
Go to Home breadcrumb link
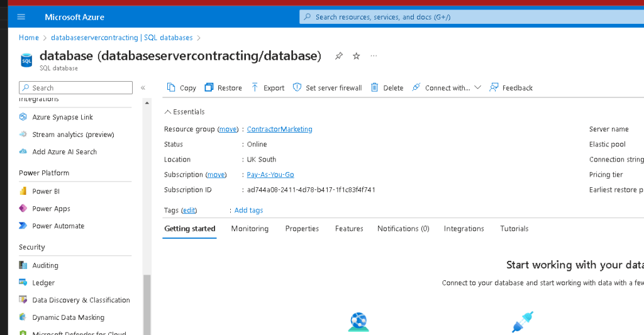pyautogui.click(x=29, y=37)
